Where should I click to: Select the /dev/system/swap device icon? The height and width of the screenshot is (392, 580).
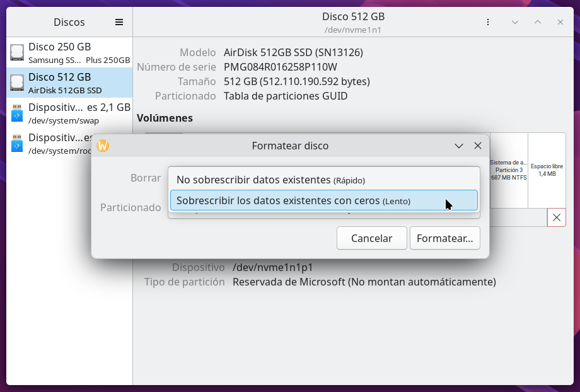point(17,113)
